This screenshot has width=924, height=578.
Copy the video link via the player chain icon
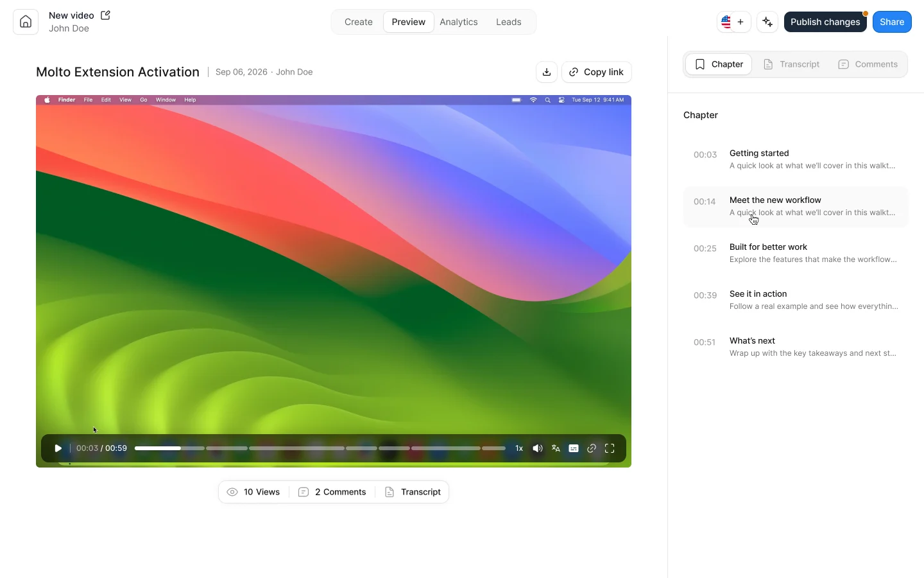coord(592,448)
